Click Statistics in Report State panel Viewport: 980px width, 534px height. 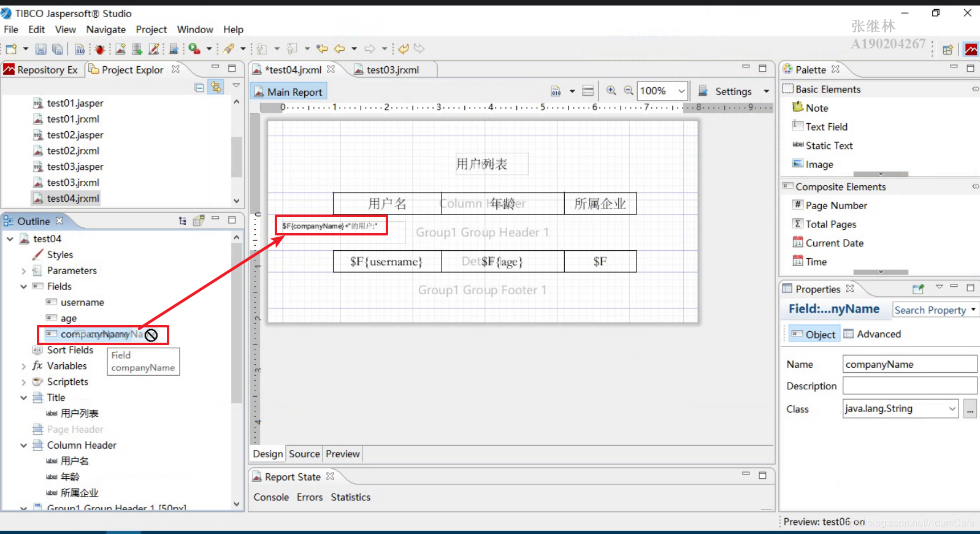coord(350,497)
